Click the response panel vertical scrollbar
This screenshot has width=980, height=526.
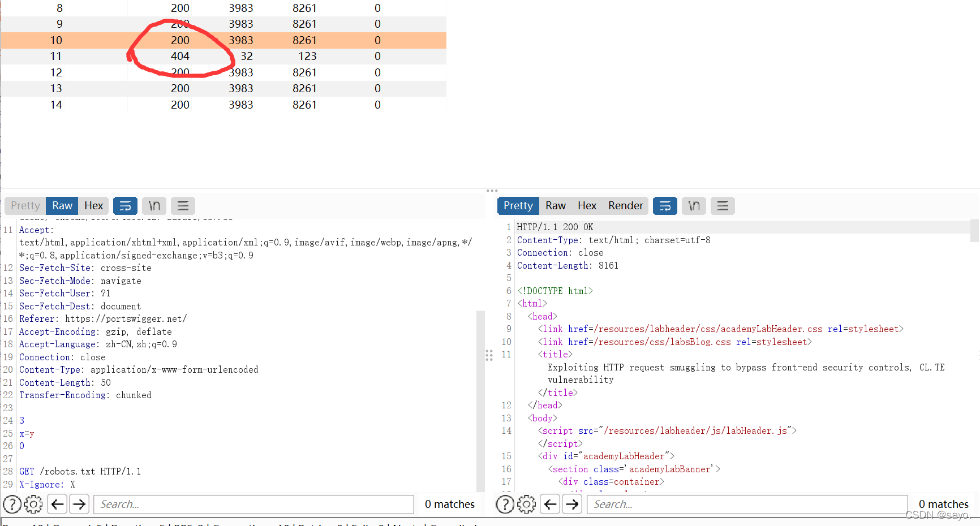pos(974,231)
